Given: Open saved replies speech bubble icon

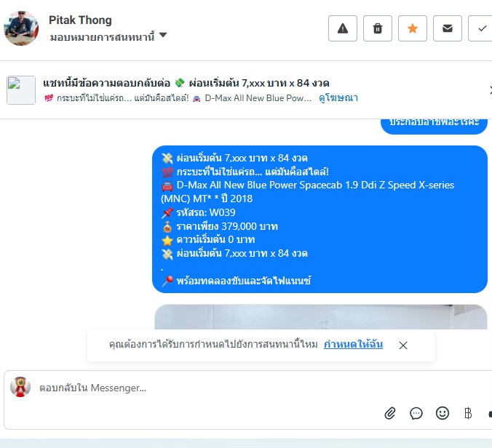Looking at the screenshot, I should pyautogui.click(x=416, y=413).
